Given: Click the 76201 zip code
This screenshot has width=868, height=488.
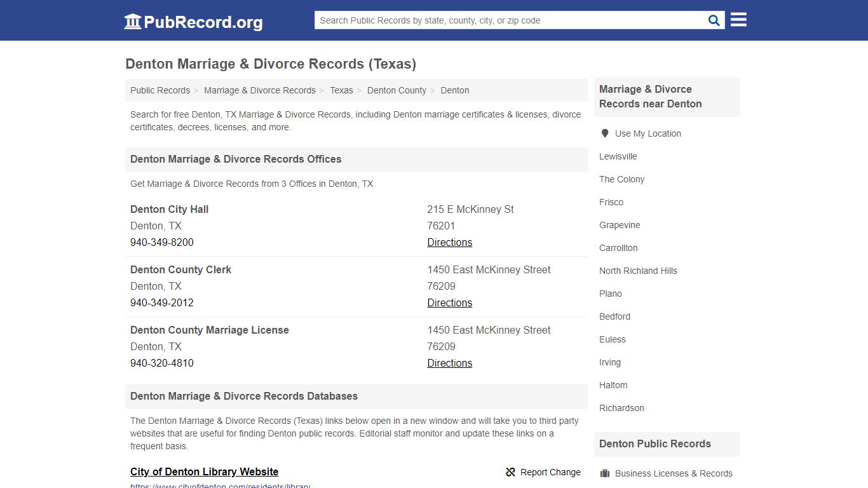Looking at the screenshot, I should [441, 226].
